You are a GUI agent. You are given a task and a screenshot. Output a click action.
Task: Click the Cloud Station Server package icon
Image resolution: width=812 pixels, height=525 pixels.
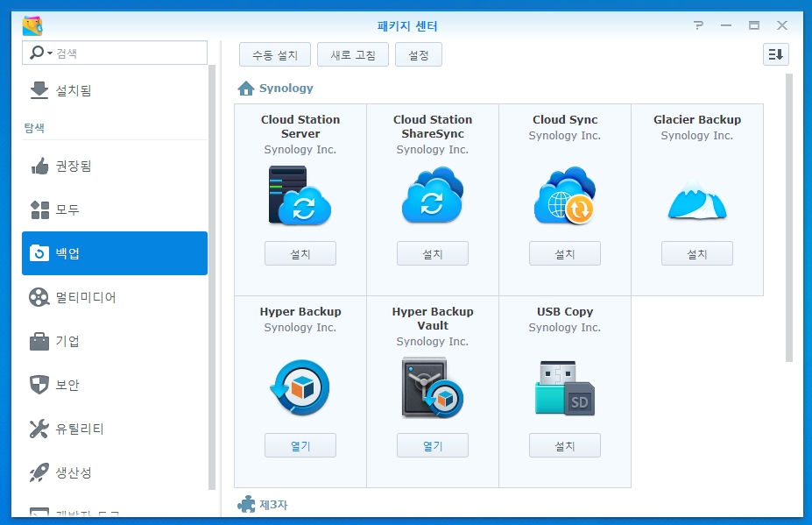(300, 195)
